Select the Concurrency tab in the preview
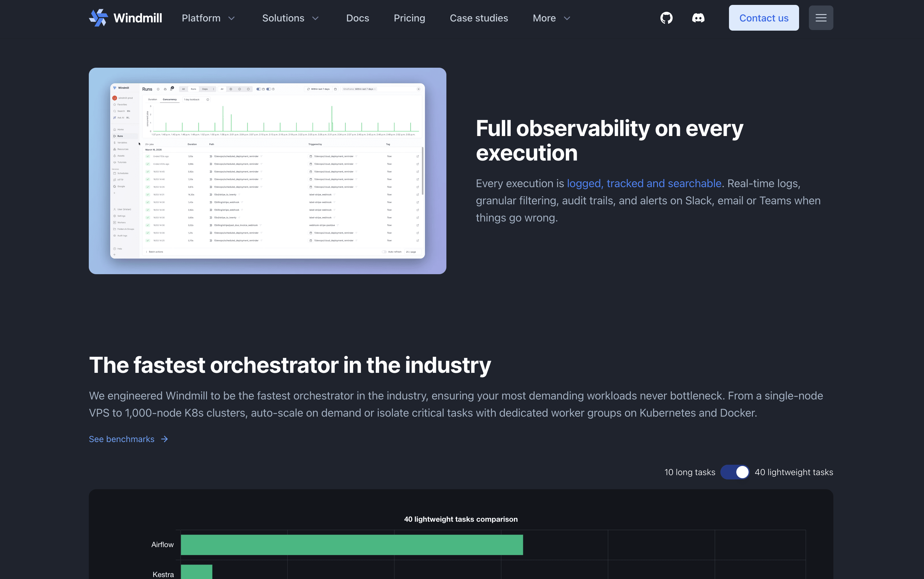Viewport: 924px width, 579px height. [170, 100]
